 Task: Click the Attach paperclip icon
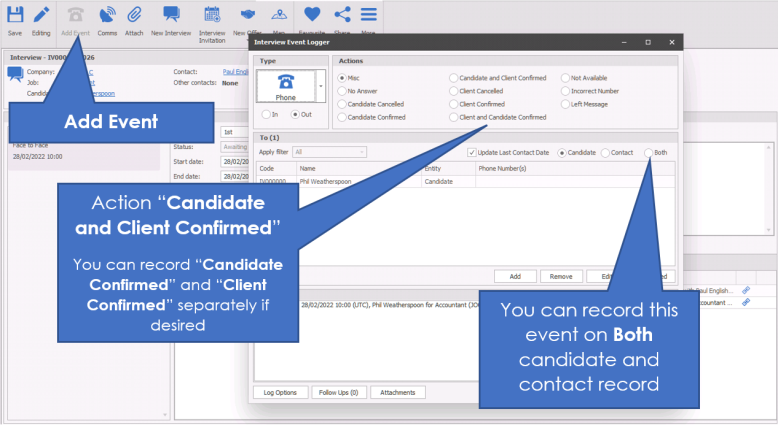[x=133, y=18]
